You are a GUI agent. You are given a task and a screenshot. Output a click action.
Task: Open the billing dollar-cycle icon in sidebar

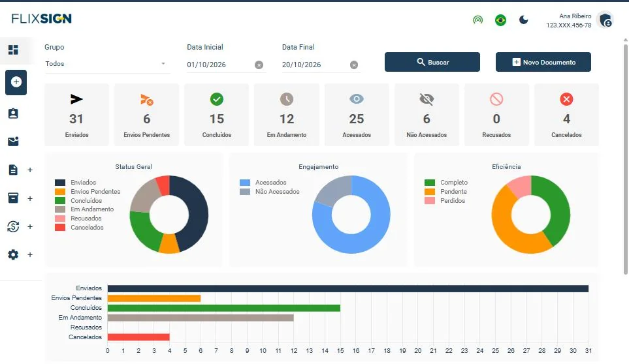click(13, 226)
